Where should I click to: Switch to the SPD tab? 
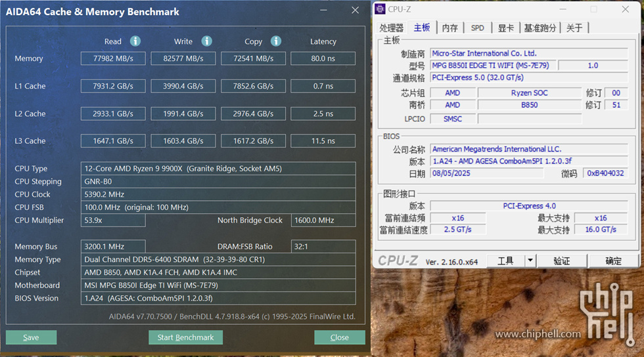477,28
